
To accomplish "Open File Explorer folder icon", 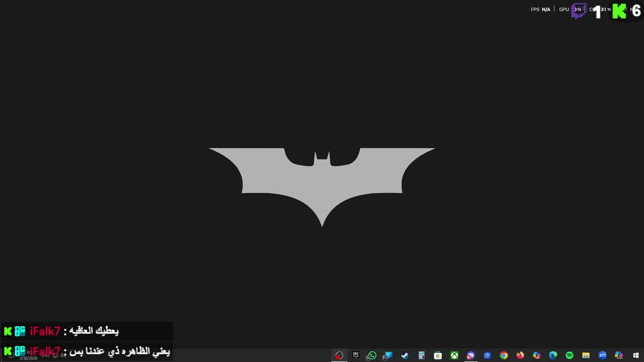I will pyautogui.click(x=586, y=355).
